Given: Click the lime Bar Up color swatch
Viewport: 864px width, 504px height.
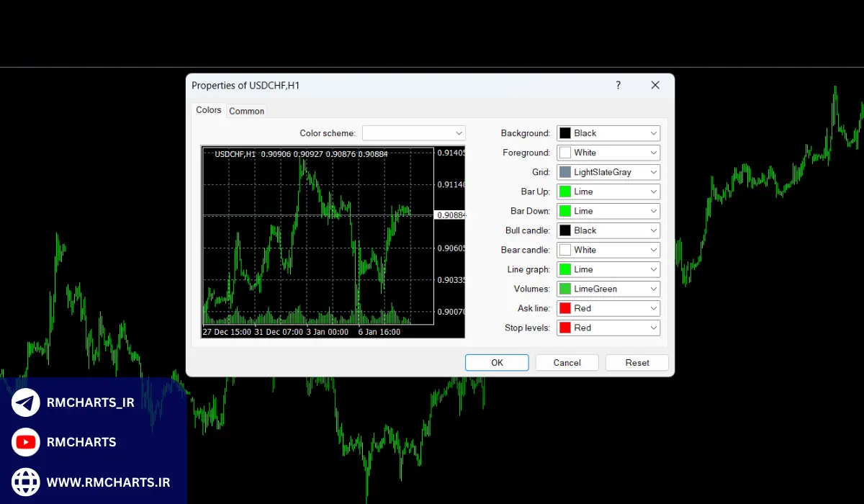Looking at the screenshot, I should (x=565, y=192).
